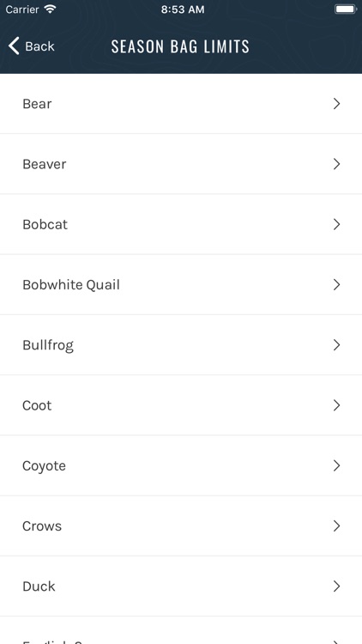Open Coyote bag limit details
The height and width of the screenshot is (644, 362).
click(x=181, y=465)
